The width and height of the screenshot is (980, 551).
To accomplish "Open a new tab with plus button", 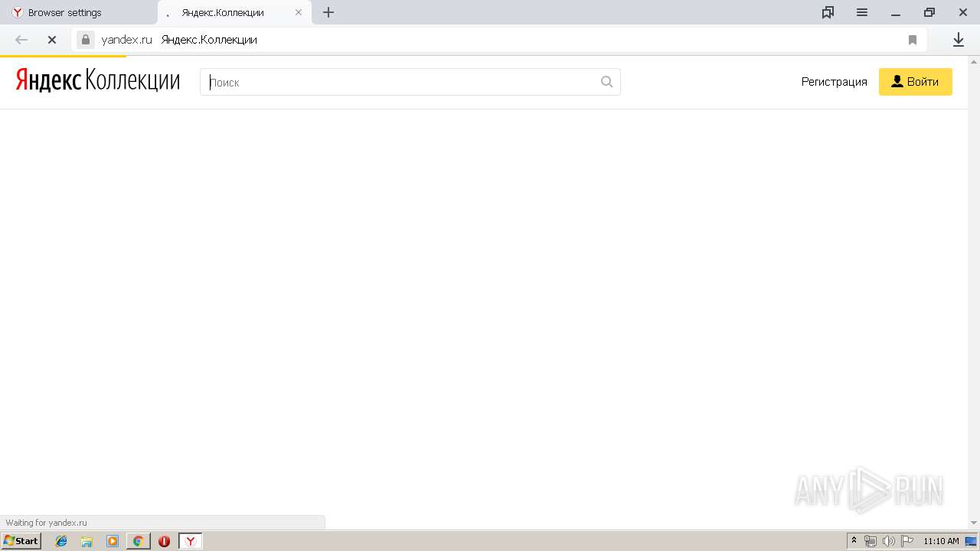I will click(328, 12).
